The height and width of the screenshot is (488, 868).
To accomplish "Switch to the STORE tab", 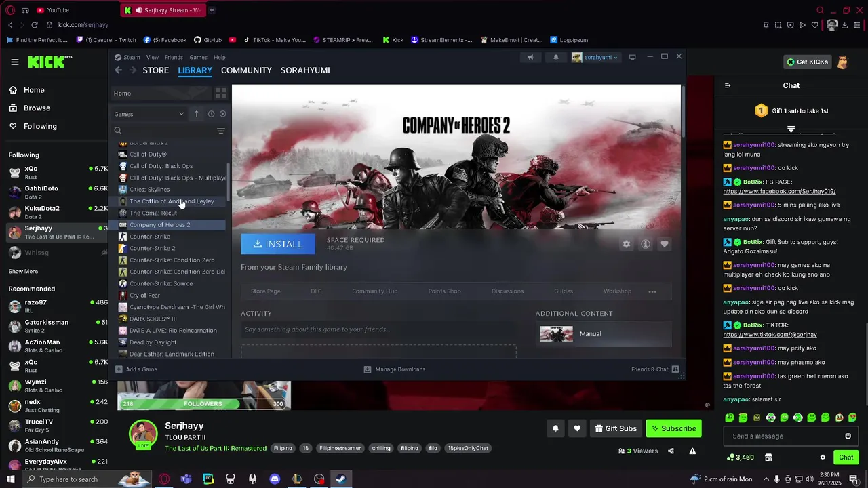I will point(155,70).
